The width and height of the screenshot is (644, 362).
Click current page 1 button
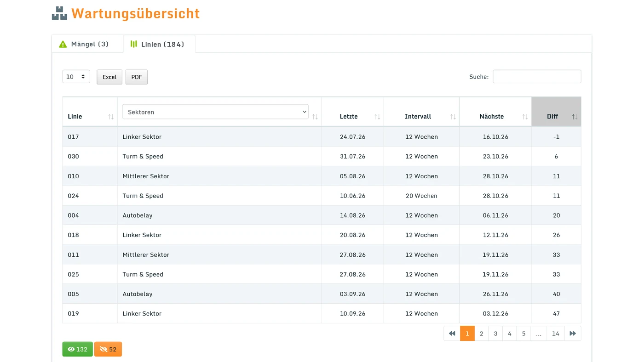point(467,334)
